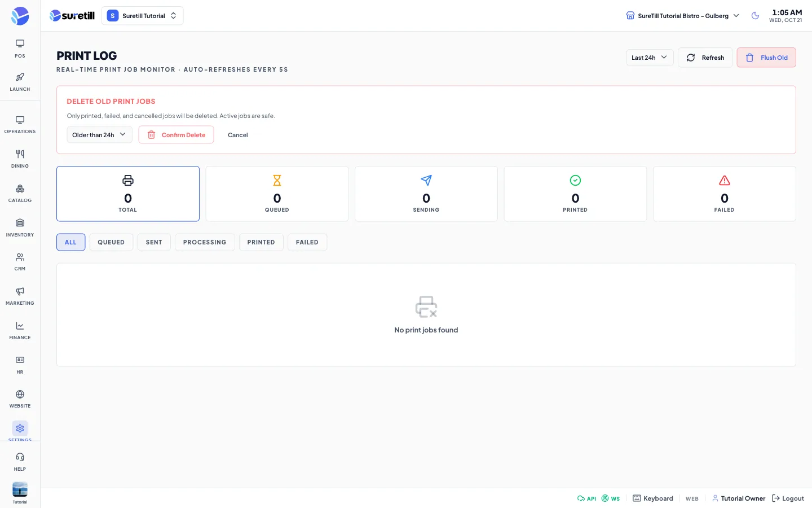812x508 pixels.
Task: Confirm Delete of old print jobs
Action: (176, 135)
